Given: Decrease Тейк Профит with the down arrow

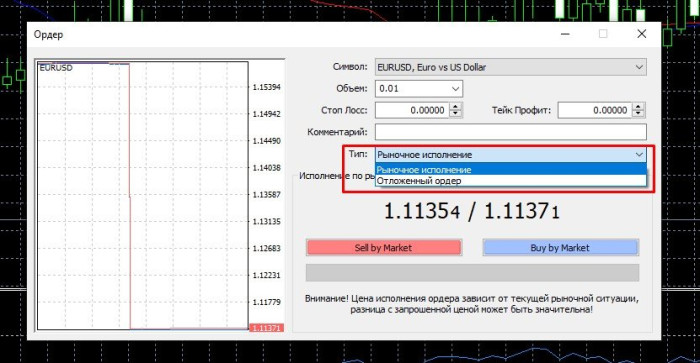Looking at the screenshot, I should (x=638, y=114).
